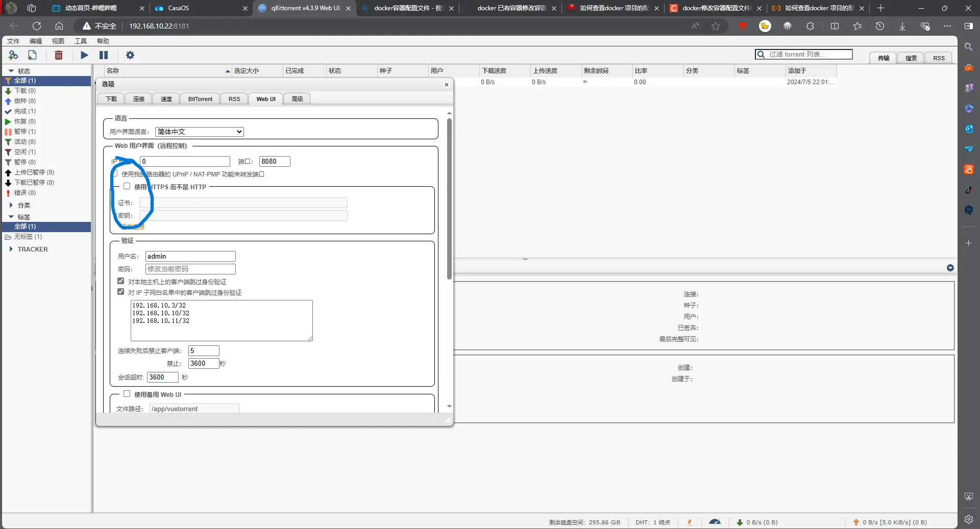980x529 pixels.
Task: Toggle bypass authentication for localhost clients
Action: click(120, 281)
